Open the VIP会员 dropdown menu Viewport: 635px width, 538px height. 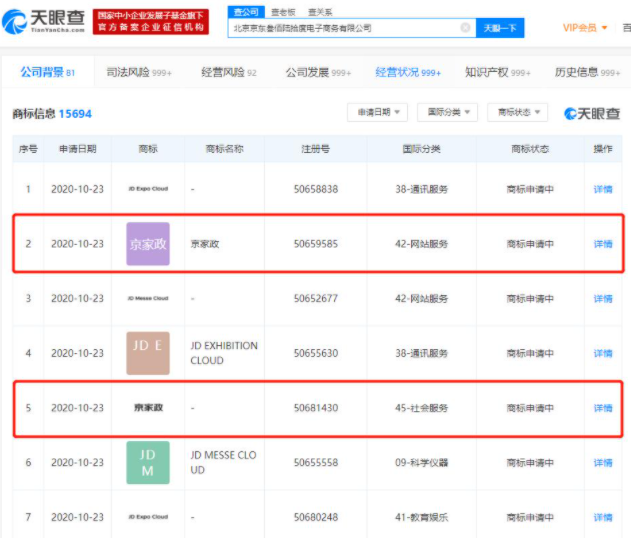pos(585,28)
